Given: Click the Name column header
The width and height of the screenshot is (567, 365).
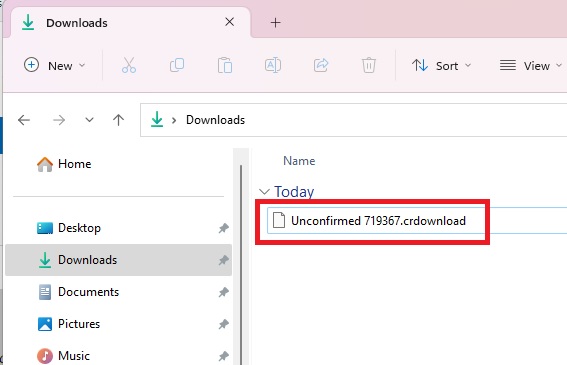Looking at the screenshot, I should tap(299, 161).
